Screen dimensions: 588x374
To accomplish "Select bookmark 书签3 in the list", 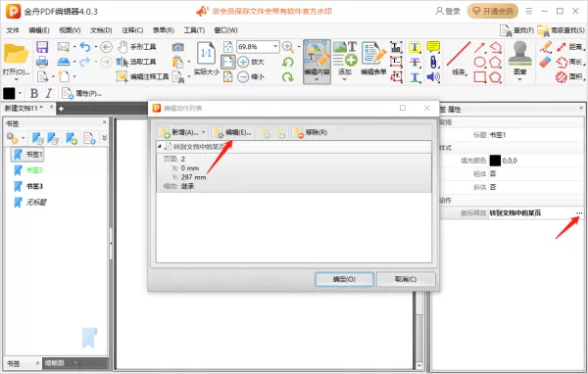I will tap(34, 186).
